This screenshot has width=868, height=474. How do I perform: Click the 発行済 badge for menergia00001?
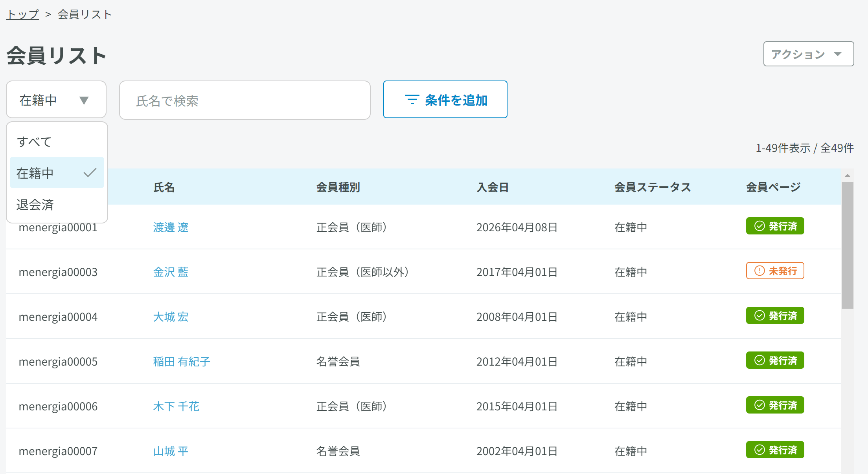[775, 226]
